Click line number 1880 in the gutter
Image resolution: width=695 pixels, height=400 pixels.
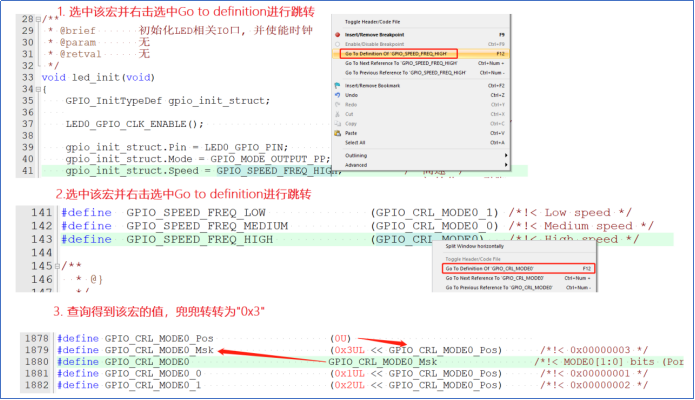[37, 362]
